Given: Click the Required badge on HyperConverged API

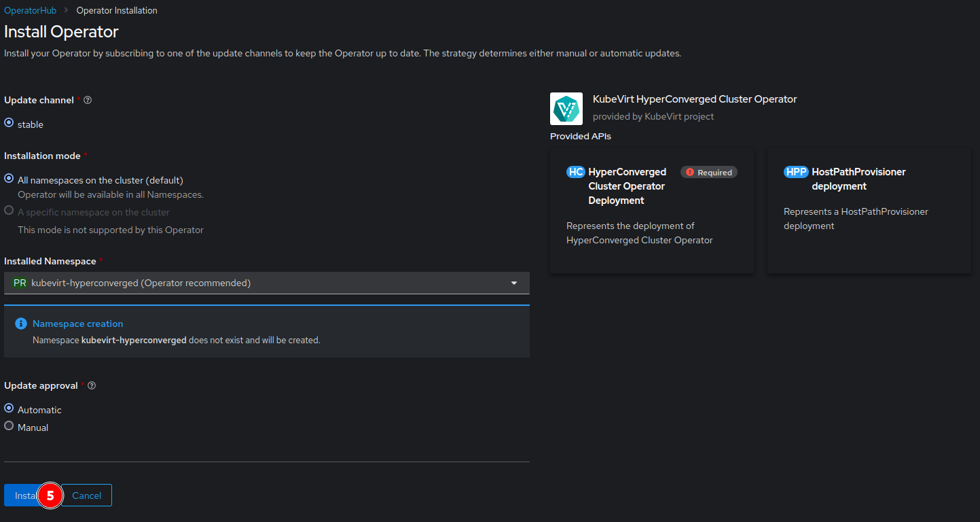Looking at the screenshot, I should point(708,172).
